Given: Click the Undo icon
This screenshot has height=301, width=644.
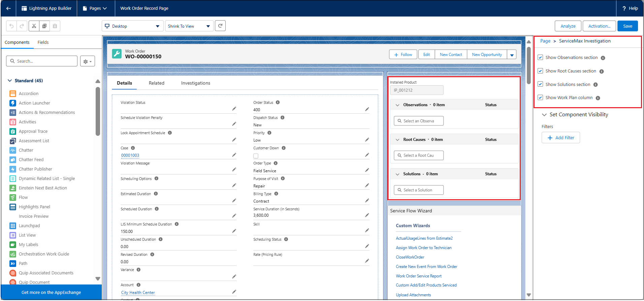Looking at the screenshot, I should pyautogui.click(x=11, y=26).
